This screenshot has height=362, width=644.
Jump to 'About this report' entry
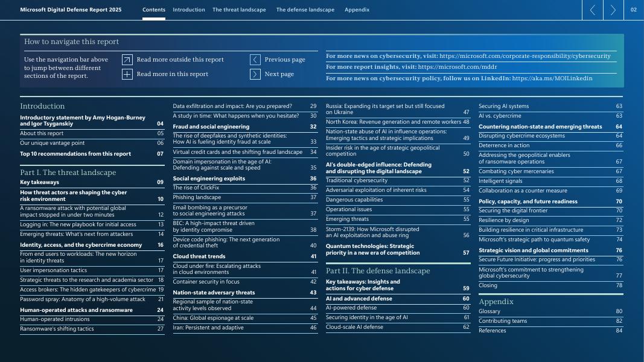92,133
